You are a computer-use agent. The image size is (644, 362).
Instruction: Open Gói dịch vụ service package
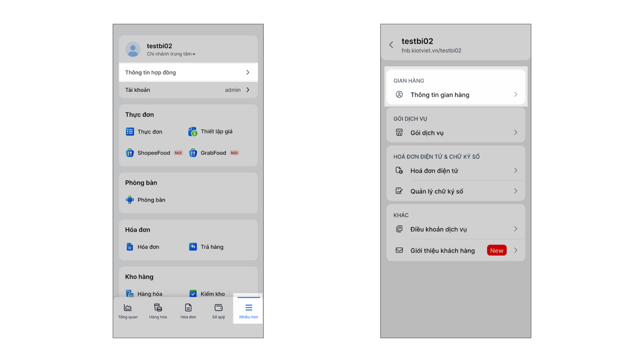(455, 133)
